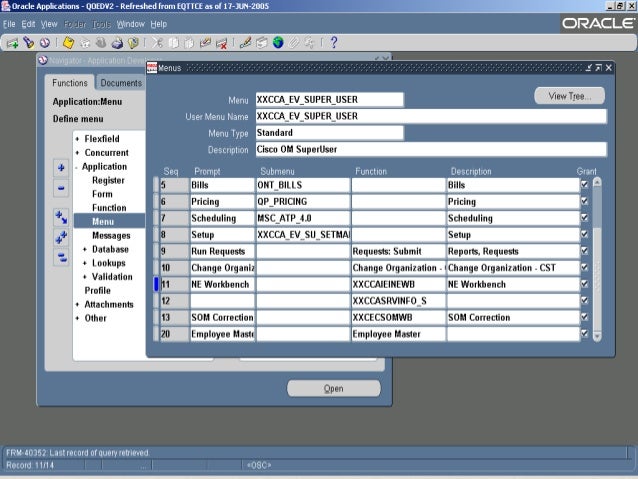Open the Help menu
Screen dimensions: 638x479
[x=159, y=24]
